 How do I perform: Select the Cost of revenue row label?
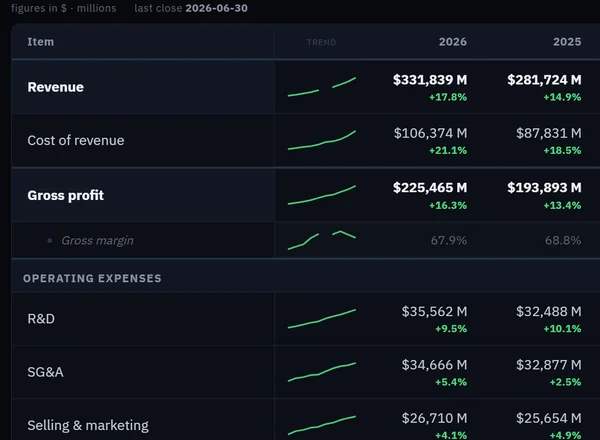(x=76, y=140)
